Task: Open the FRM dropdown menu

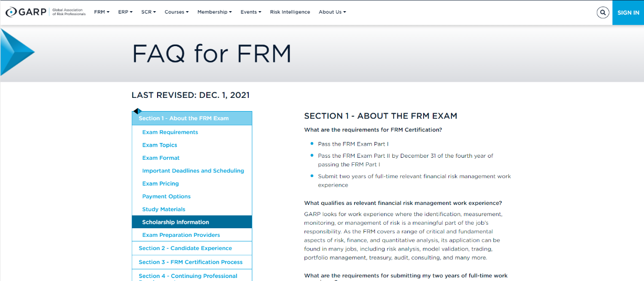Action: [101, 12]
